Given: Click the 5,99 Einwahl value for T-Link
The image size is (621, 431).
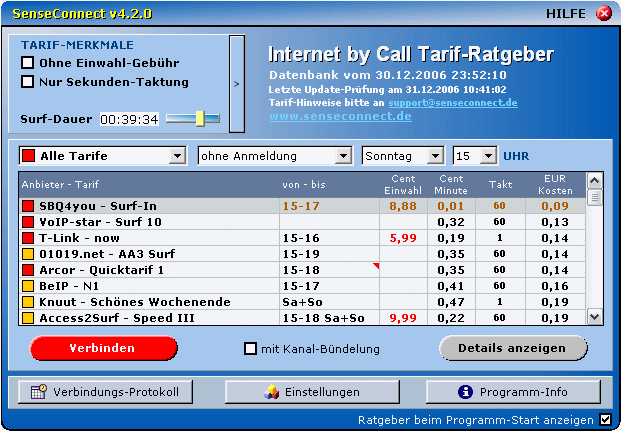Looking at the screenshot, I should pos(403,238).
